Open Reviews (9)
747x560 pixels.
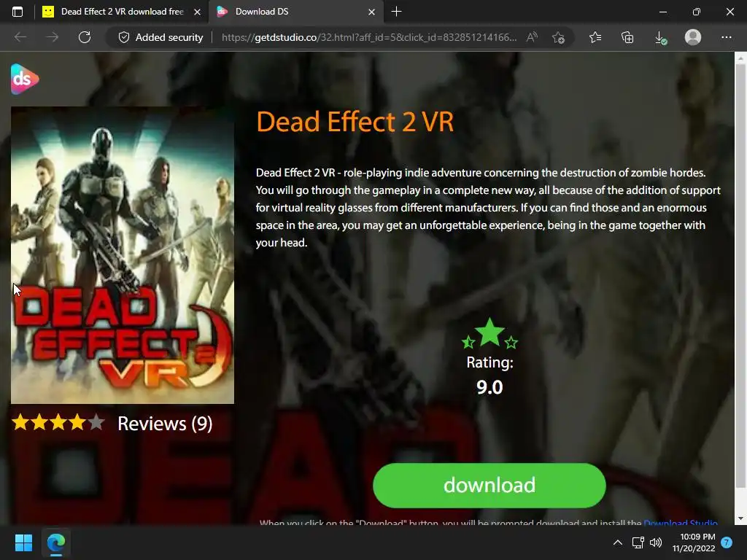(x=165, y=424)
